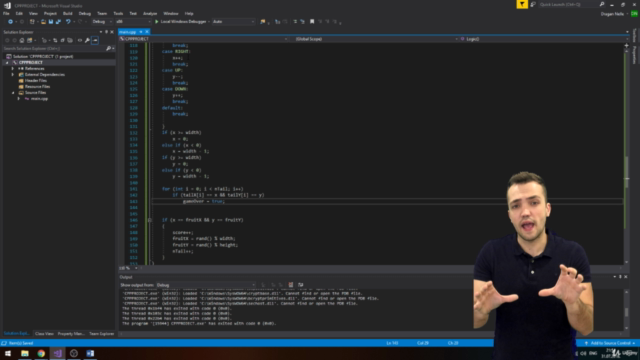Open Show output from Debug dropdown

[206, 285]
